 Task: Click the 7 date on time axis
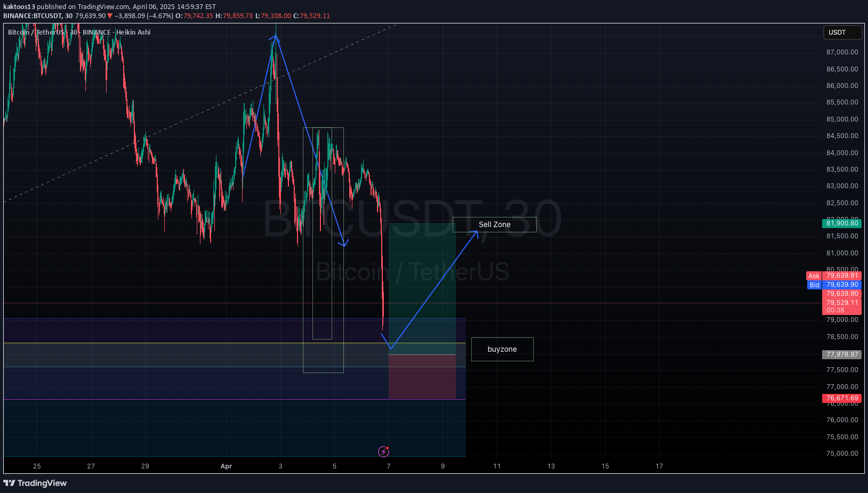pyautogui.click(x=389, y=466)
